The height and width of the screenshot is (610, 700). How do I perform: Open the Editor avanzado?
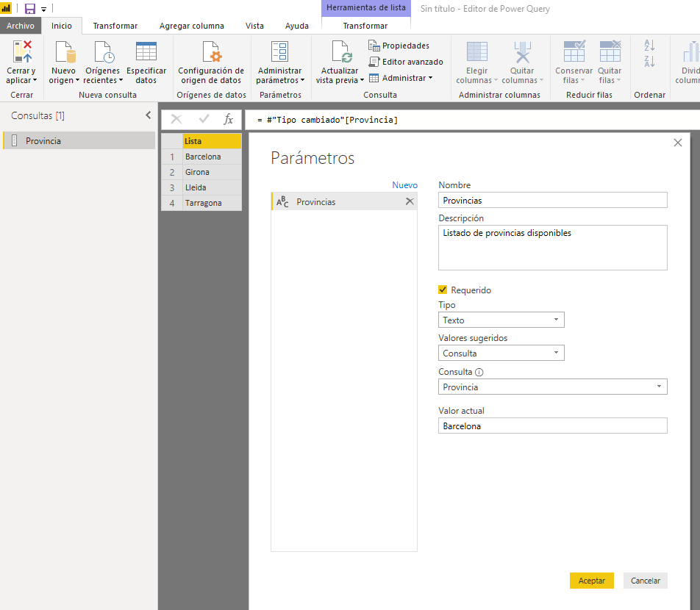point(406,62)
